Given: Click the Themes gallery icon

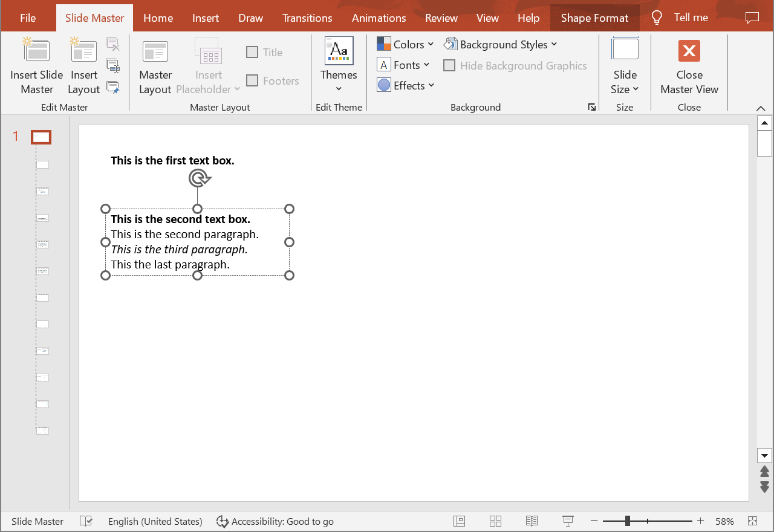Looking at the screenshot, I should [x=339, y=51].
